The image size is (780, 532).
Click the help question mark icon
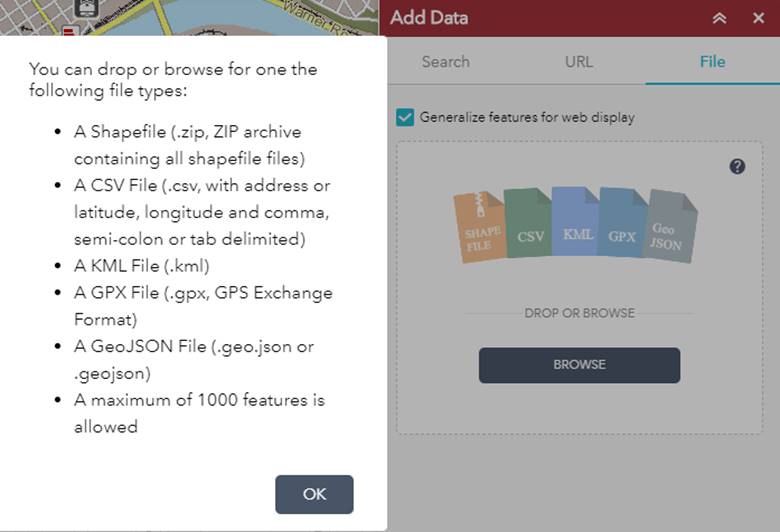pos(737,166)
